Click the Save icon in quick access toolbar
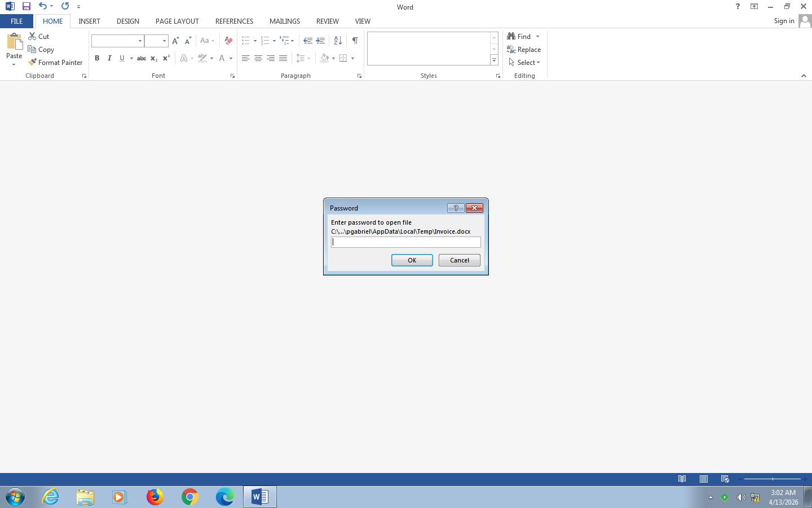Viewport: 812px width, 508px height. (26, 7)
